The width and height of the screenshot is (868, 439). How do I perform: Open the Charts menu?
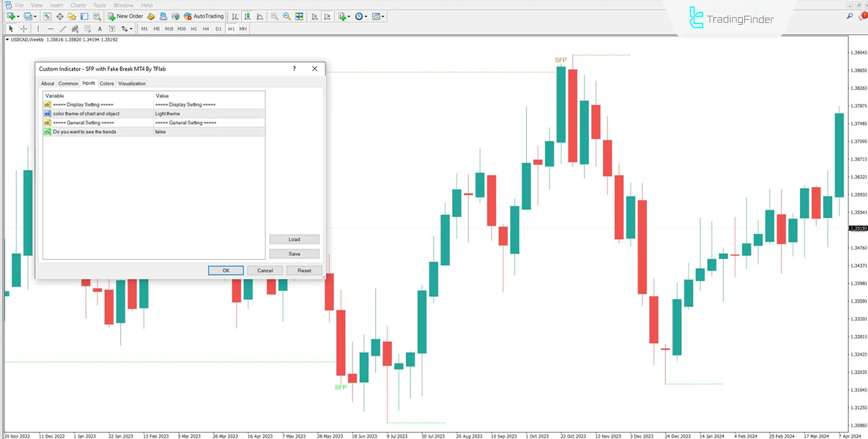pyautogui.click(x=78, y=5)
